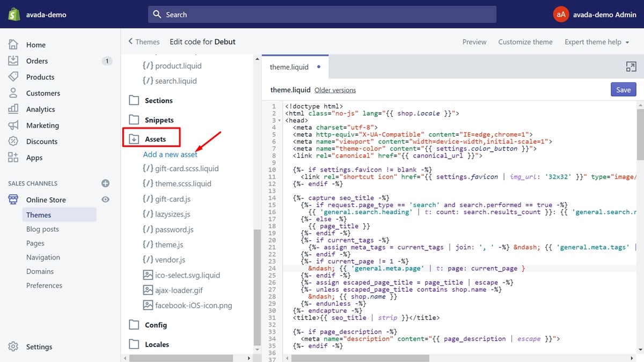Click the code editor vertical scrollbar
The height and width of the screenshot is (362, 644).
640,134
